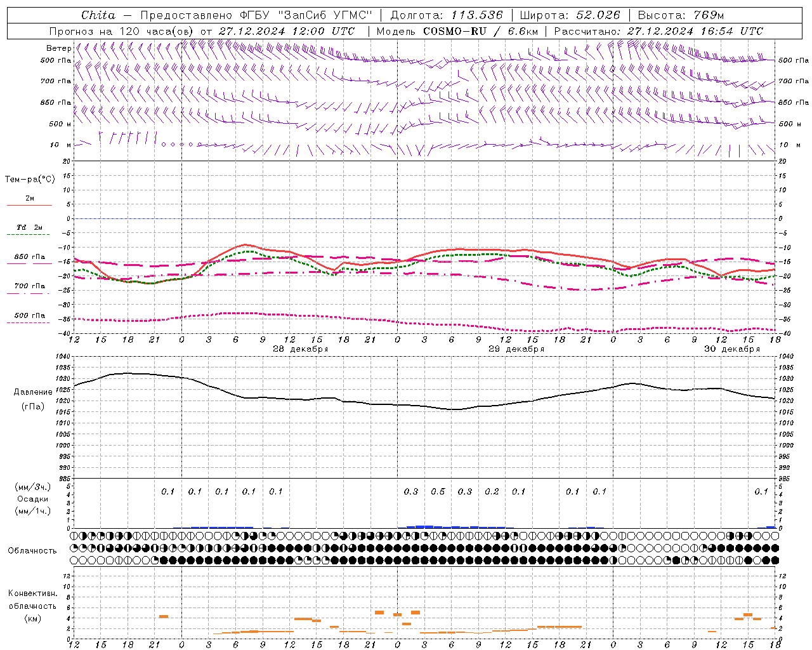Select the "Облачность" cloudiness label
This screenshot has height=650, width=812.
click(x=32, y=551)
